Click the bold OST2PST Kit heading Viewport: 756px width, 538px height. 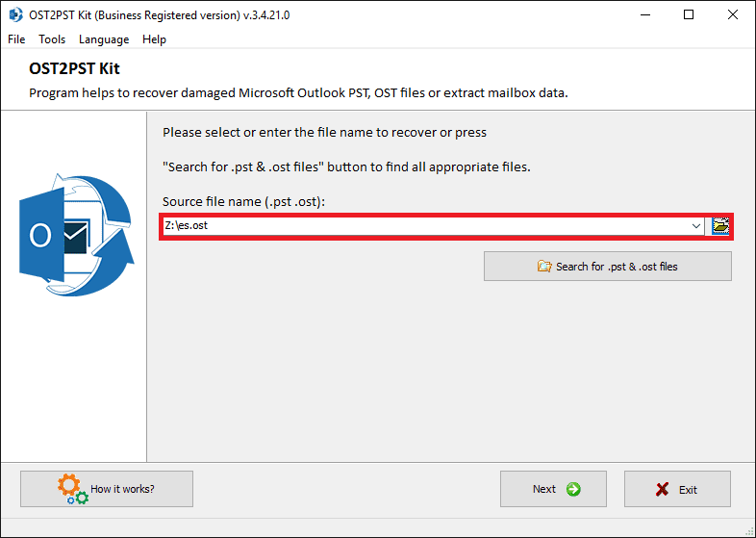[x=74, y=68]
